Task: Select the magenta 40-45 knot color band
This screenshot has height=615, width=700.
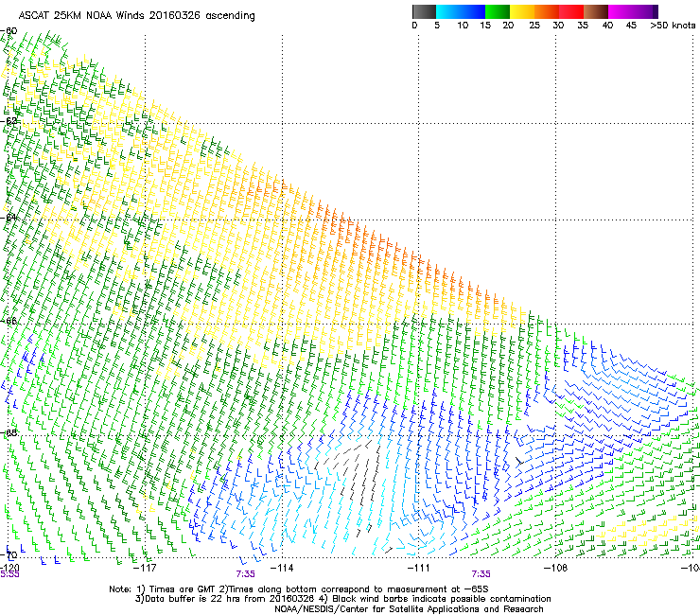Action: pyautogui.click(x=621, y=11)
